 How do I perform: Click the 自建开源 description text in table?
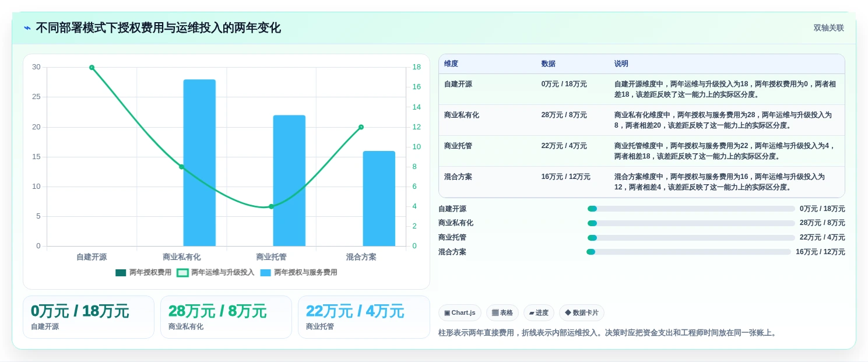click(x=726, y=89)
